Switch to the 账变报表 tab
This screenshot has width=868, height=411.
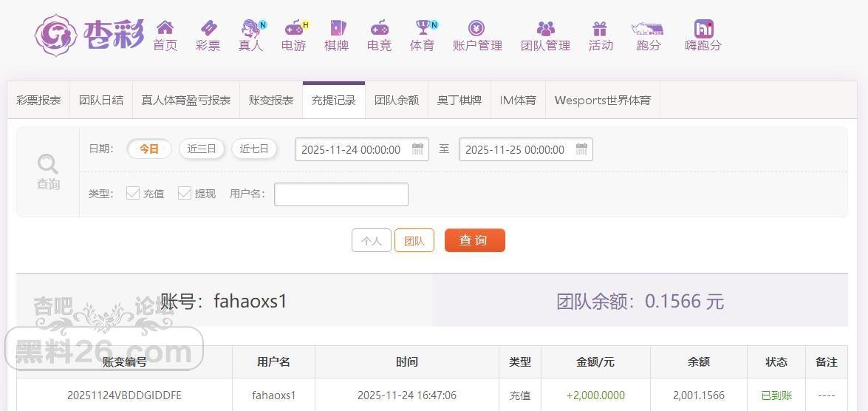271,101
